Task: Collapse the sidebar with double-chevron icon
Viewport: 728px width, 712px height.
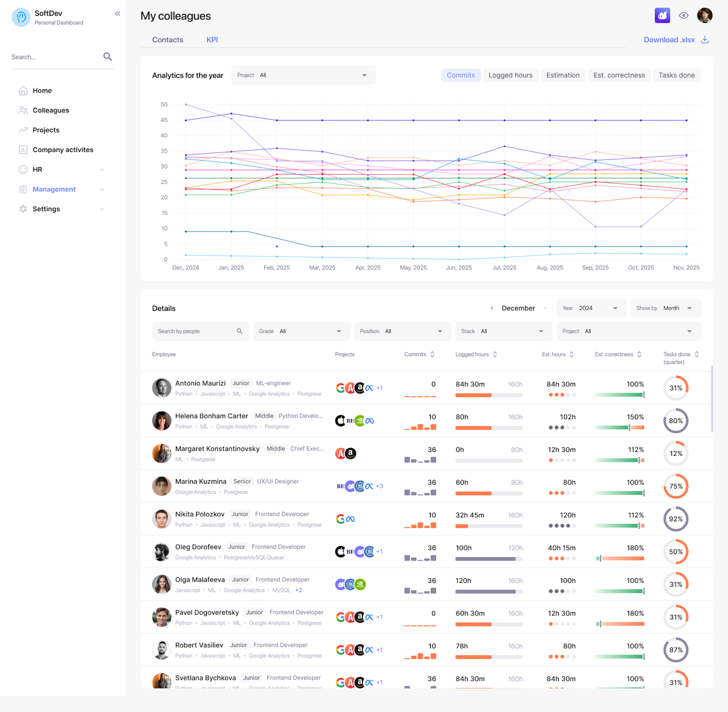Action: [x=117, y=14]
